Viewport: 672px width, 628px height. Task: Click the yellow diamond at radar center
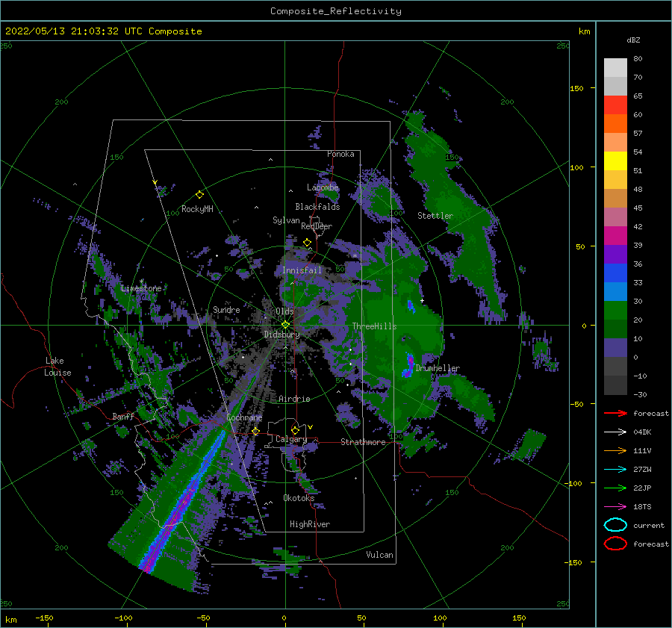coord(285,325)
